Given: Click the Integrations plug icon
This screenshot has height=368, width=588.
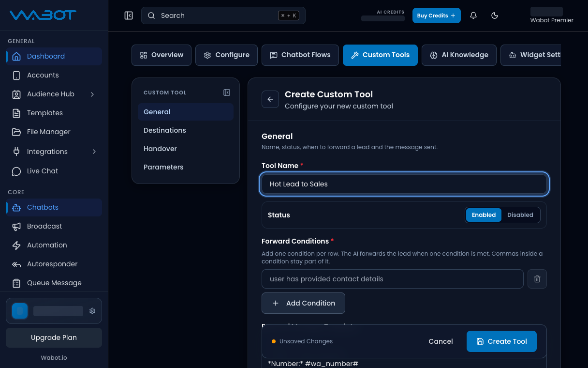Looking at the screenshot, I should [x=16, y=152].
